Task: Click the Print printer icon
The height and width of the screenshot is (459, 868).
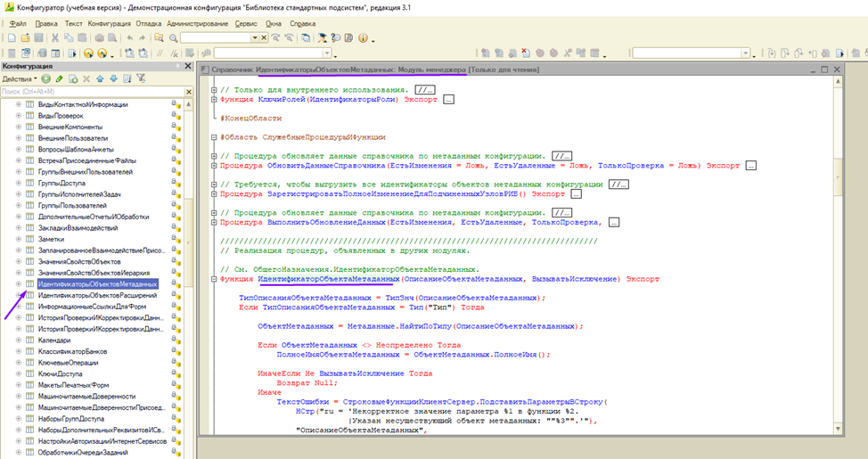Action: (99, 38)
